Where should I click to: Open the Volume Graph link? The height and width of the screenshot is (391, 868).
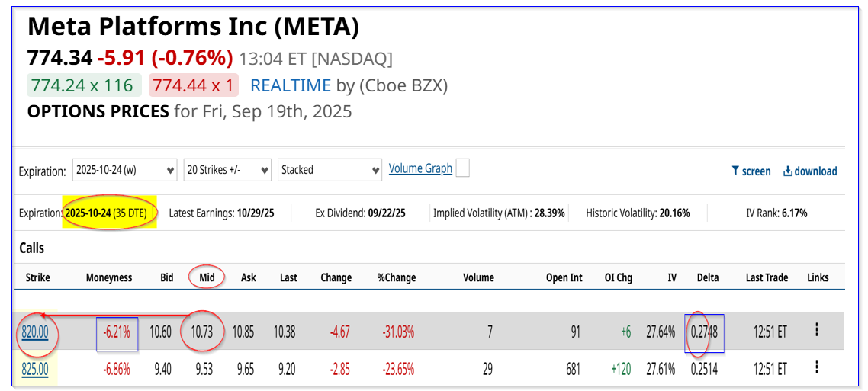421,168
